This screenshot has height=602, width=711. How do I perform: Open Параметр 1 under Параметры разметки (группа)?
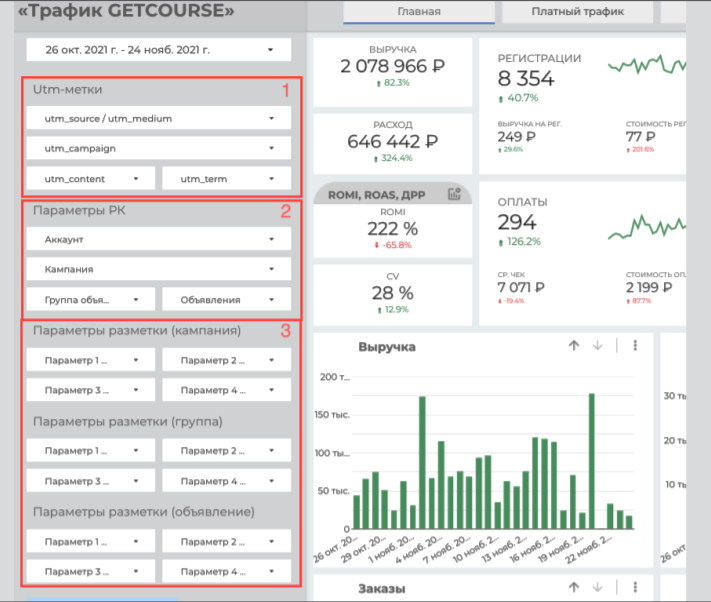[x=91, y=450]
